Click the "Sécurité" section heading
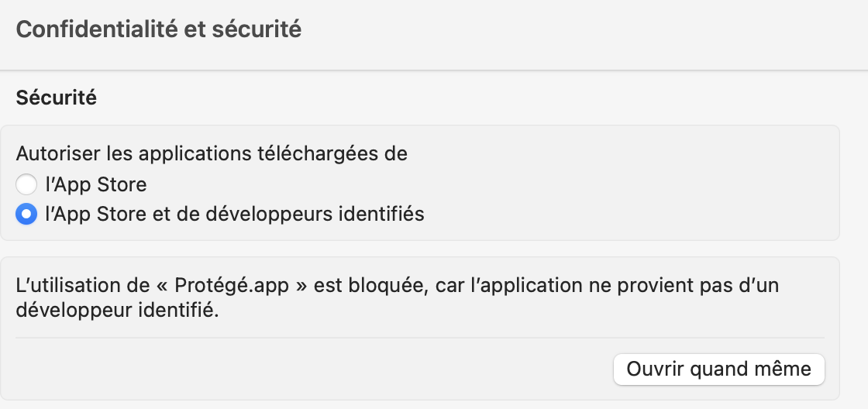This screenshot has height=409, width=868. tap(56, 98)
